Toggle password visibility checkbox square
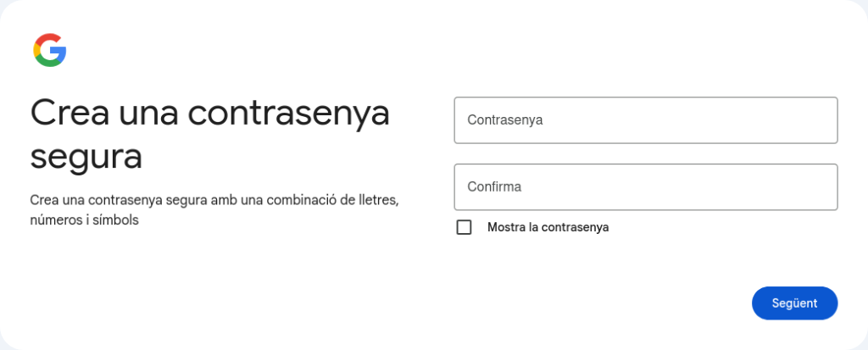The height and width of the screenshot is (350, 868). [464, 227]
